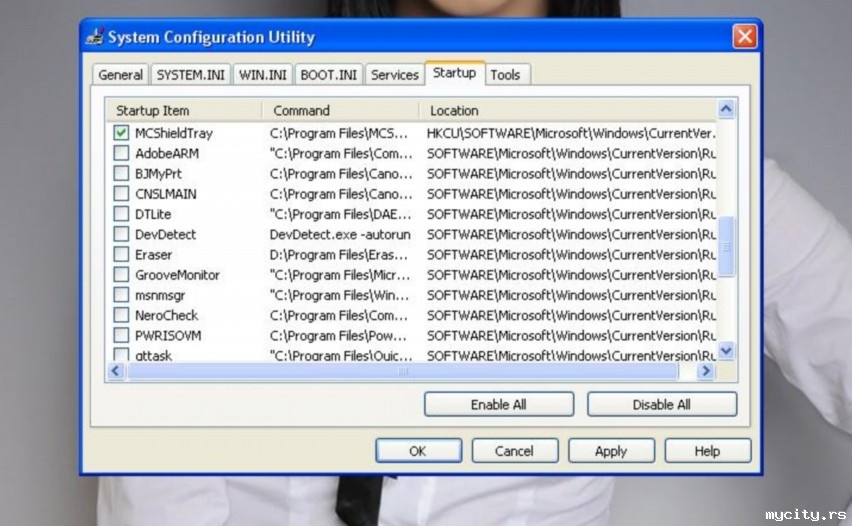Check the Eraser startup entry
The image size is (852, 526).
pyautogui.click(x=121, y=254)
